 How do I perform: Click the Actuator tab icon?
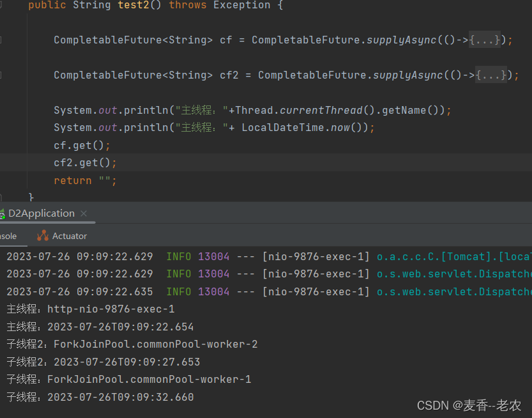click(x=43, y=235)
